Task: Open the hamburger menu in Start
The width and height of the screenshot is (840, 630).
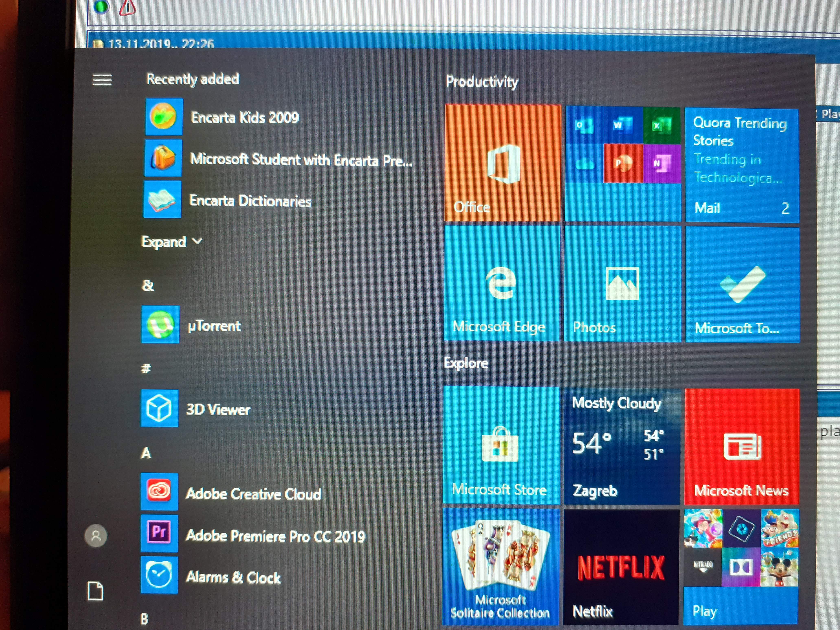Action: point(102,80)
